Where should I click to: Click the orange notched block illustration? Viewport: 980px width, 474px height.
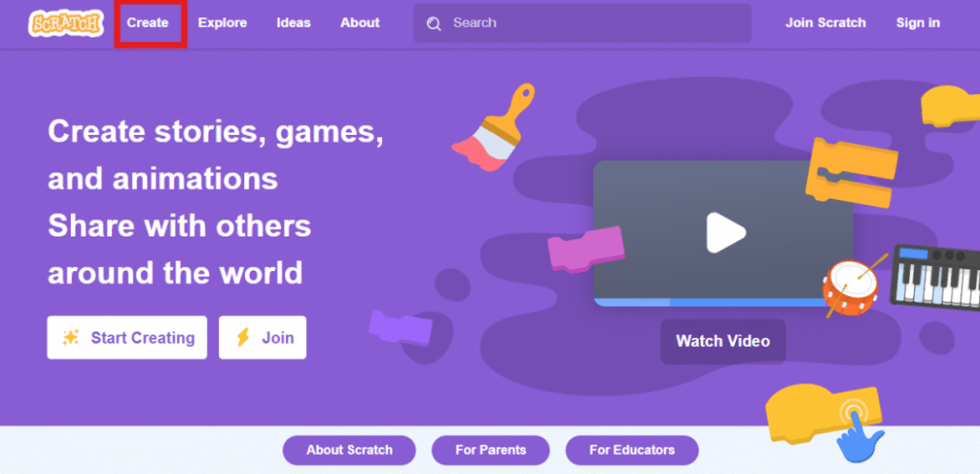851,172
